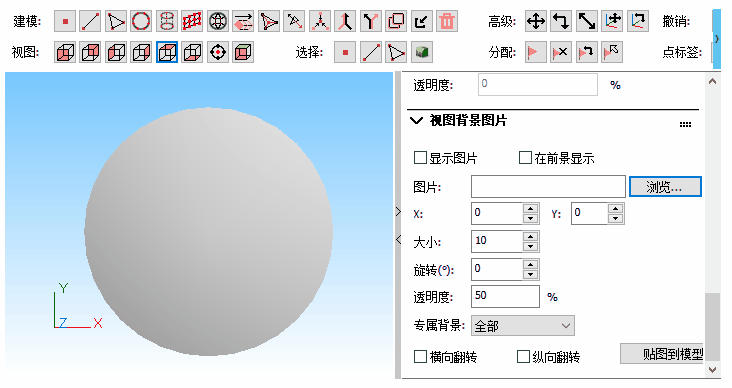This screenshot has height=388, width=732.
Task: Click the extrude arrows modeling tool
Action: (x=243, y=21)
